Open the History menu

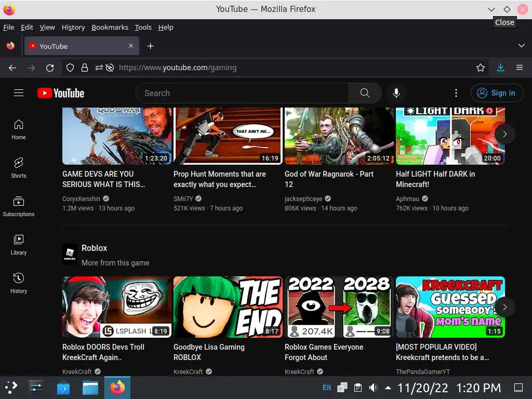coord(73,27)
